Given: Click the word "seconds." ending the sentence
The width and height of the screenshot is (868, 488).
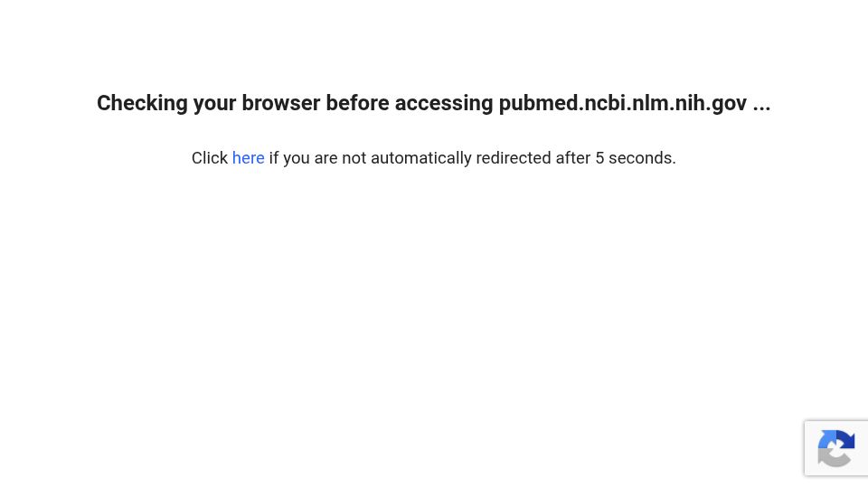Looking at the screenshot, I should coord(642,158).
